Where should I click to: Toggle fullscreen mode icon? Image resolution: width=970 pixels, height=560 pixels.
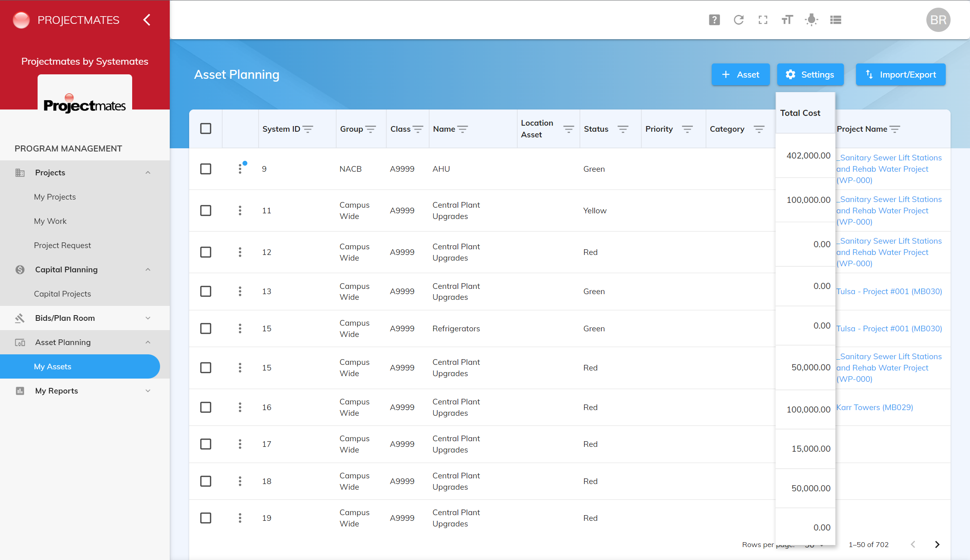click(x=763, y=20)
